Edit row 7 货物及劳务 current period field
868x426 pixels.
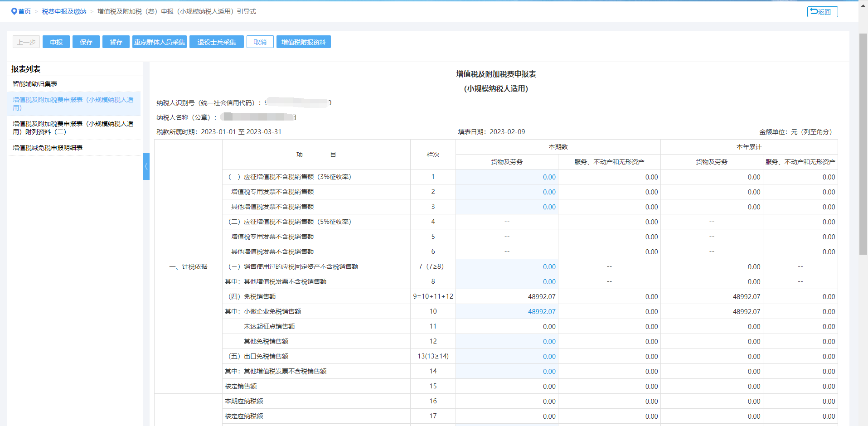(x=507, y=267)
